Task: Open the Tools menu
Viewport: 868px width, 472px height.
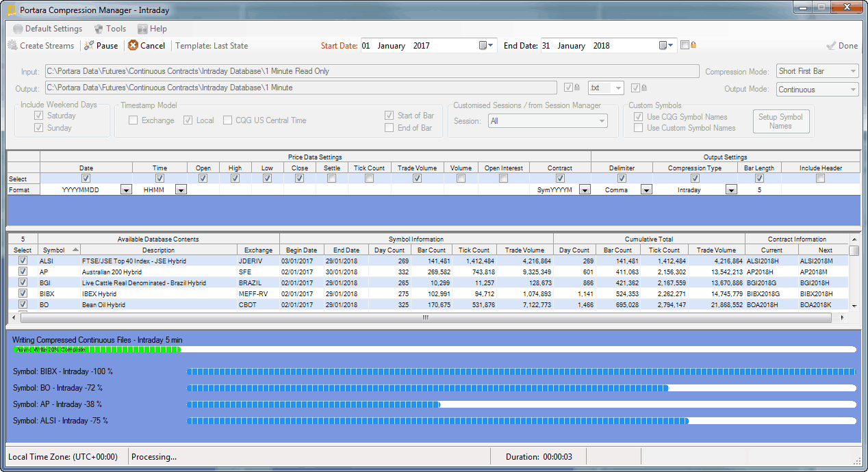Action: pos(110,29)
